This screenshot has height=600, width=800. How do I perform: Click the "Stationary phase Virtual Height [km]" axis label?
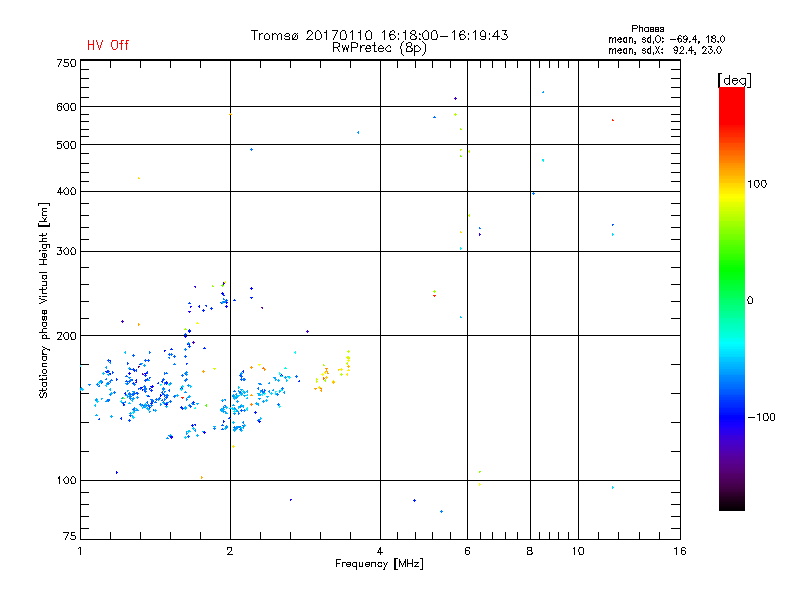(x=44, y=301)
